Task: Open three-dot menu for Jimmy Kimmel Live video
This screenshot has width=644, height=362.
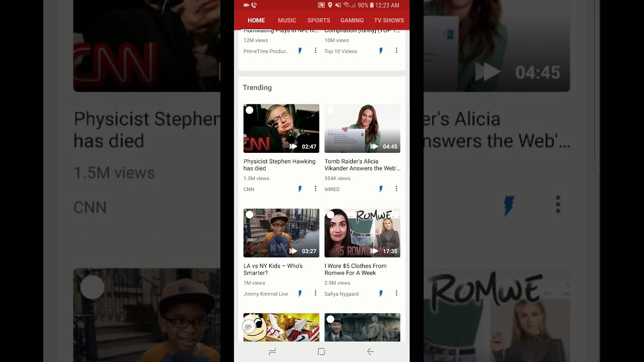Action: [315, 293]
